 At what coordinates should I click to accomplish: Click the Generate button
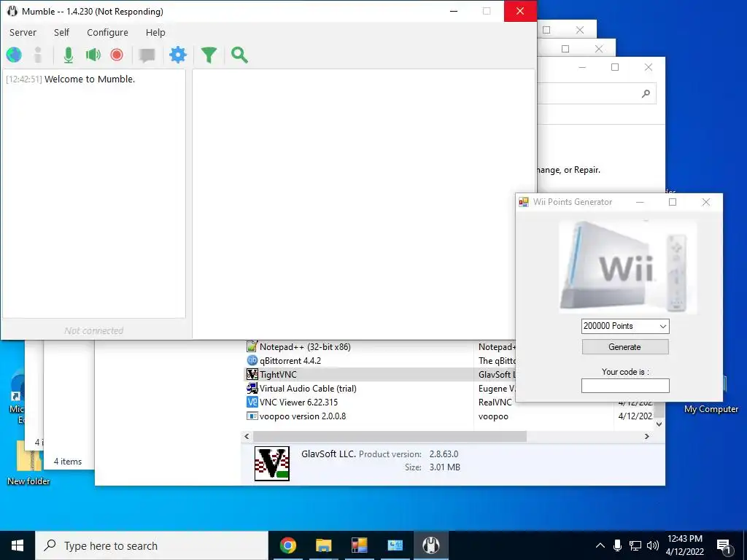(x=625, y=346)
